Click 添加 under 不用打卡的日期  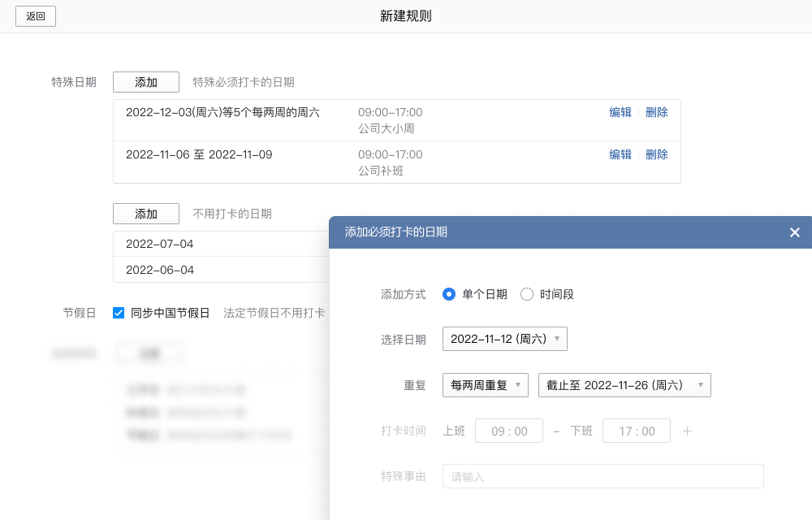point(145,214)
